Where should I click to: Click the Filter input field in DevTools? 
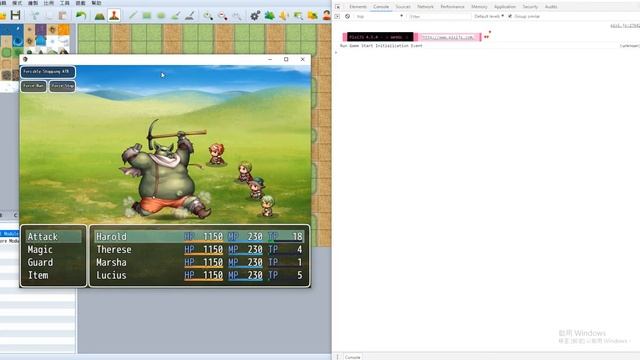(439, 16)
